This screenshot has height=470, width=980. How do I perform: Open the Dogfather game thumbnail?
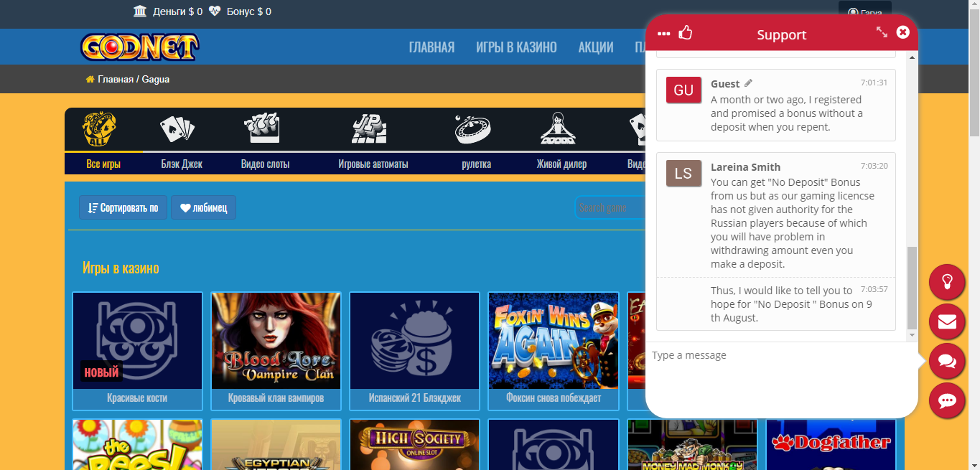[x=831, y=445]
